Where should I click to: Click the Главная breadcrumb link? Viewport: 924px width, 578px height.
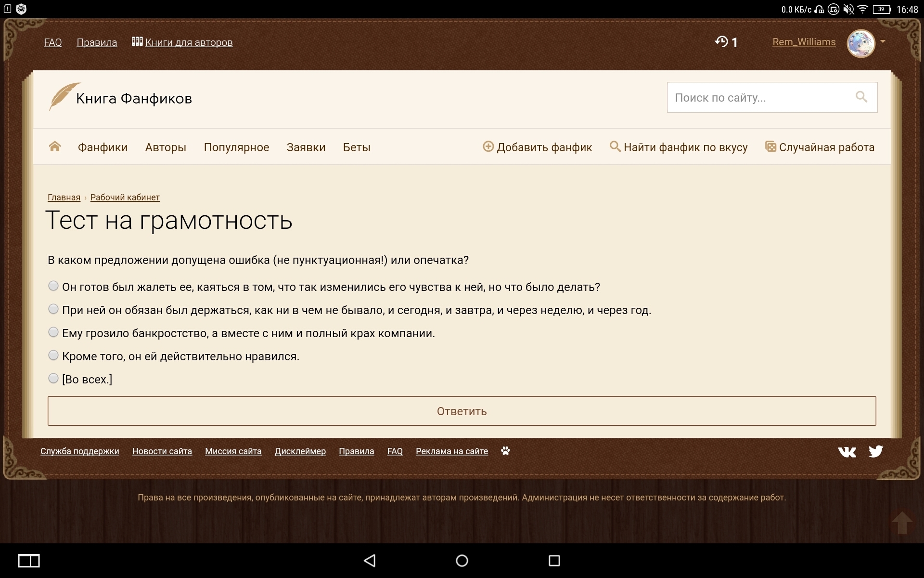pos(64,197)
